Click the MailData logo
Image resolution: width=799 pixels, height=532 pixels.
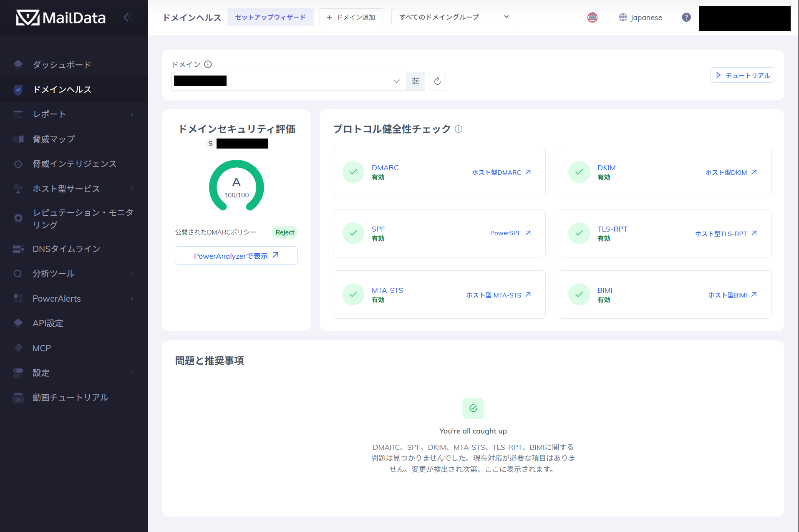click(x=61, y=18)
